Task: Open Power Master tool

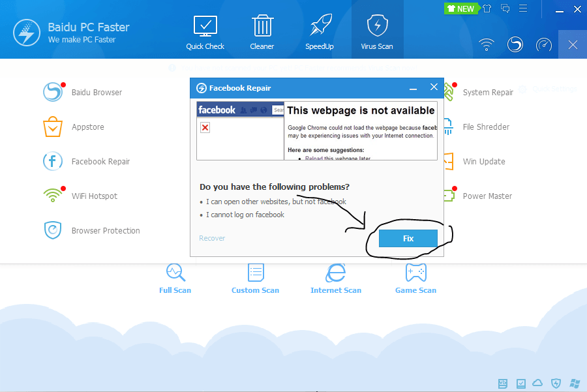Action: [487, 196]
